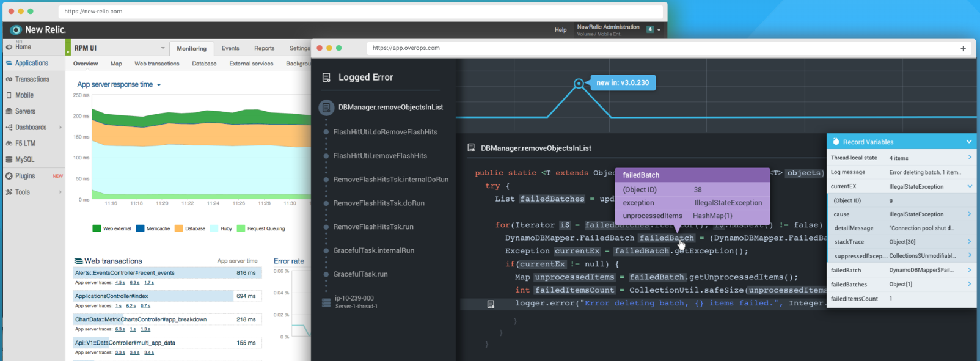Switch to Monitoring tab in New Relic
The width and height of the screenshot is (980, 361).
(192, 48)
